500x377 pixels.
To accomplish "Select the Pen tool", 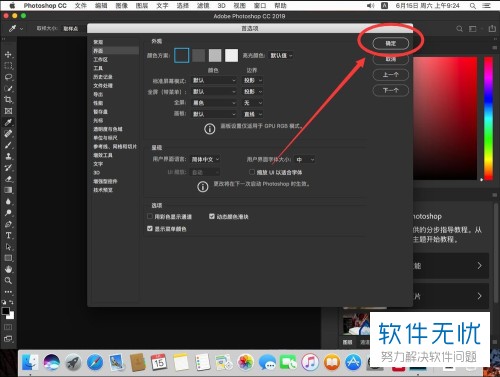I will (9, 224).
